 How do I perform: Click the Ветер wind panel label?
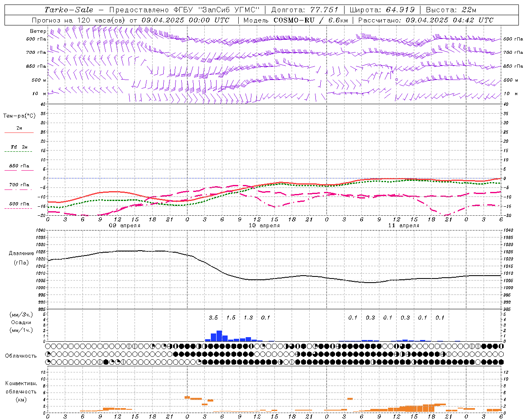pos(38,31)
